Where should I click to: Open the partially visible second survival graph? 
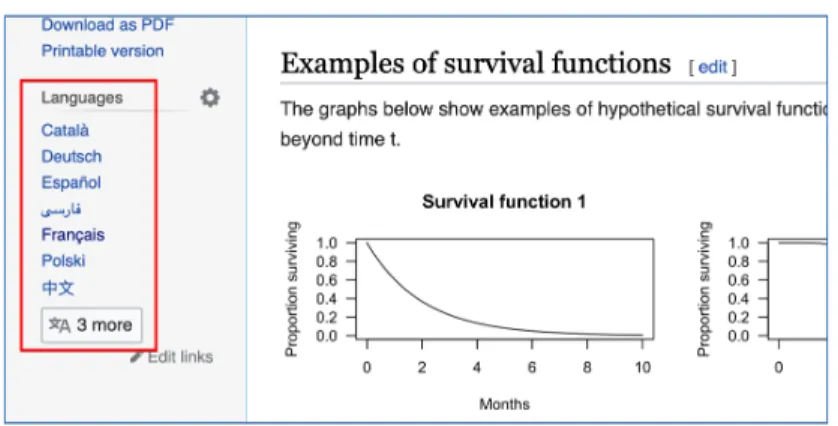(x=761, y=297)
